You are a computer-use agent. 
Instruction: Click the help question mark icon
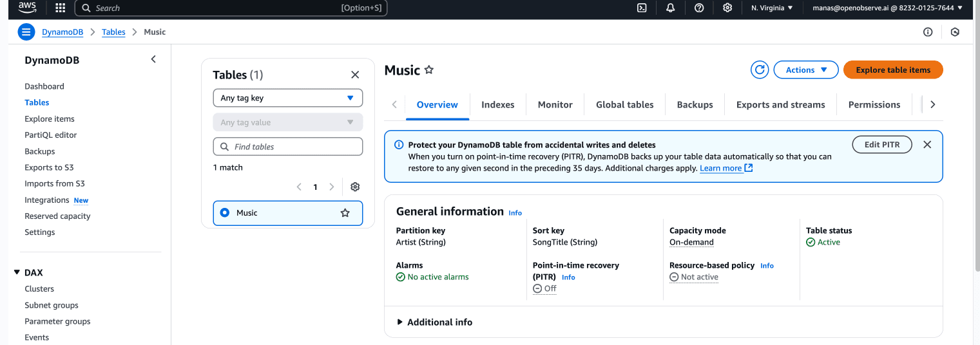coord(699,8)
